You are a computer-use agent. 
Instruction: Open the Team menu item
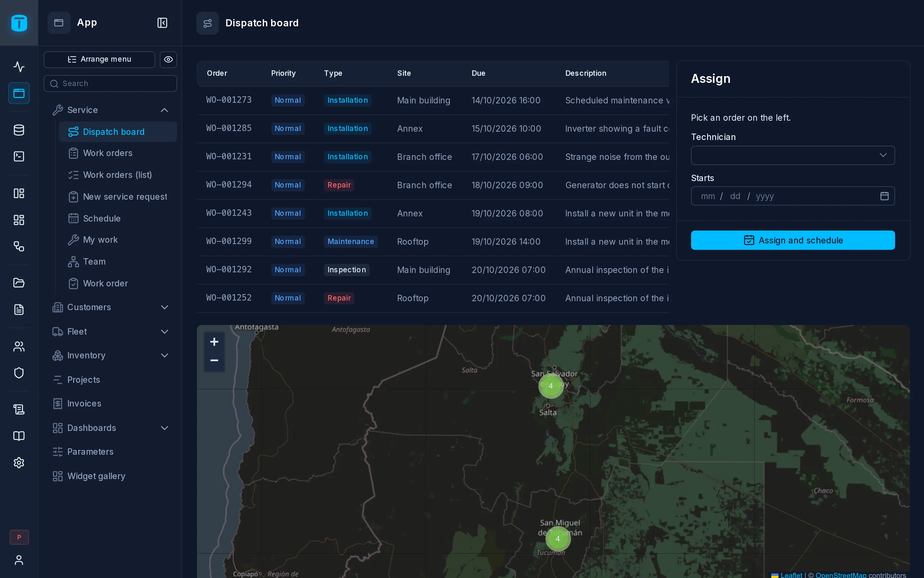pyautogui.click(x=118, y=261)
